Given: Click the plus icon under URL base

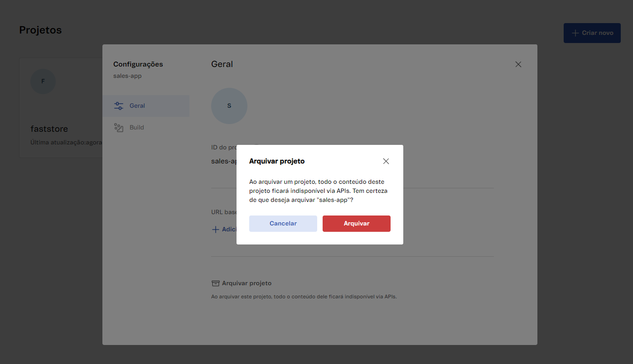Looking at the screenshot, I should 216,230.
